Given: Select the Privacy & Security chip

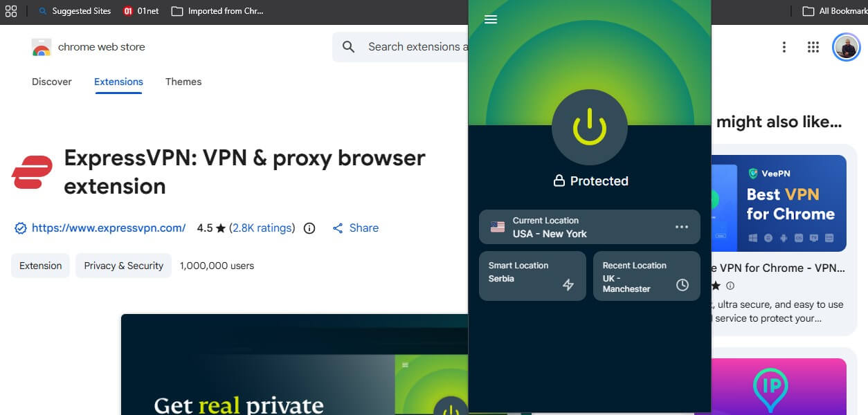Looking at the screenshot, I should pos(123,266).
